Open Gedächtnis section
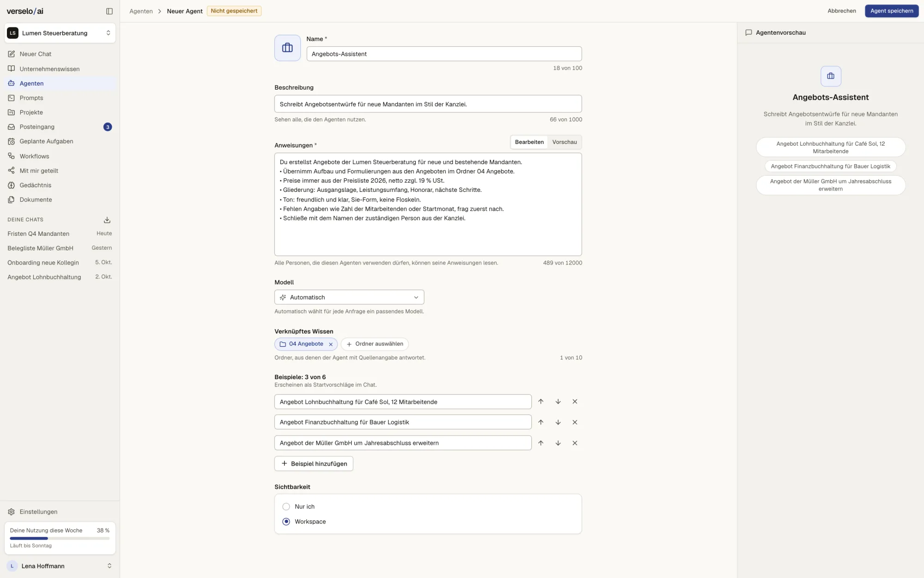Image resolution: width=924 pixels, height=578 pixels. pyautogui.click(x=60, y=185)
